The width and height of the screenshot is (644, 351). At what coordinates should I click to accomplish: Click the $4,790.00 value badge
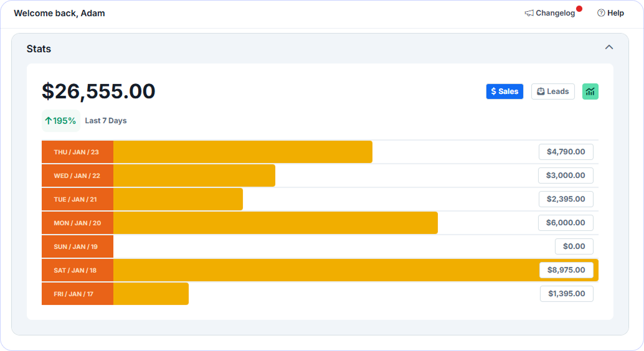coord(566,152)
